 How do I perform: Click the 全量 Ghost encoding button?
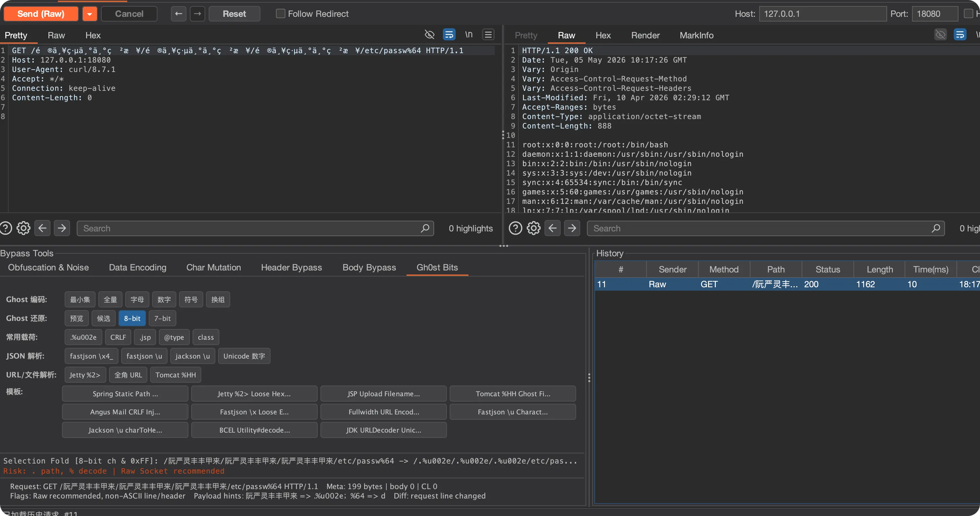[x=110, y=300]
